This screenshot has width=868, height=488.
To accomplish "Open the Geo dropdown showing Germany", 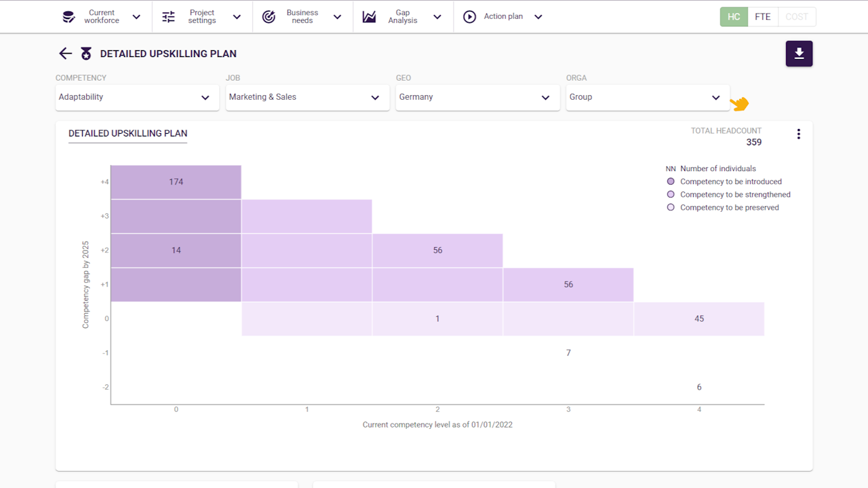I will coord(477,98).
